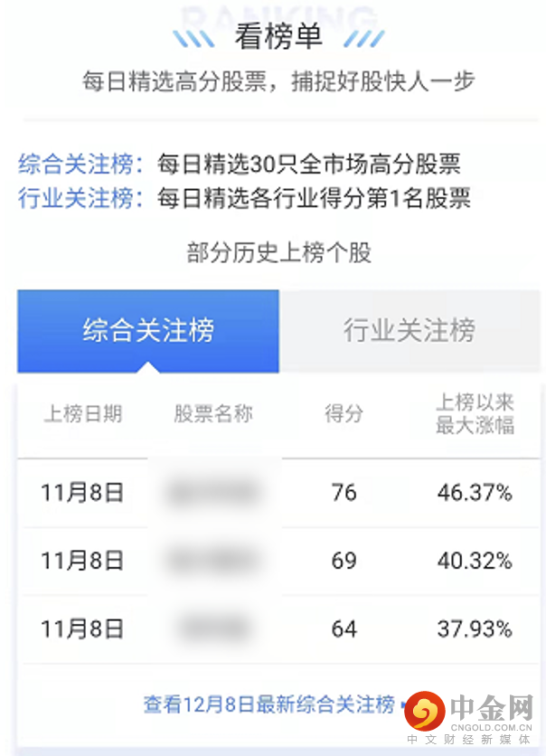Viewport: 546px width, 756px height.
Task: Click the 部分历史上榜个股 section title
Action: 278,252
